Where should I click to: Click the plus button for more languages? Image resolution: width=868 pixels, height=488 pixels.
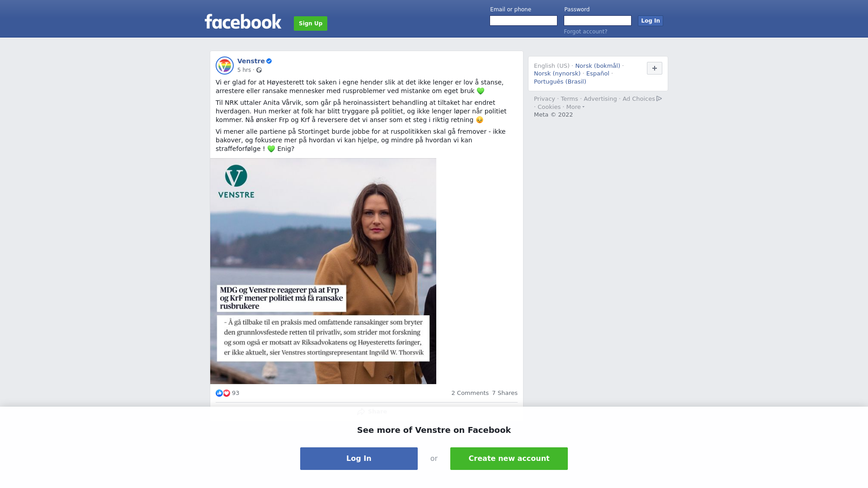coord(655,68)
